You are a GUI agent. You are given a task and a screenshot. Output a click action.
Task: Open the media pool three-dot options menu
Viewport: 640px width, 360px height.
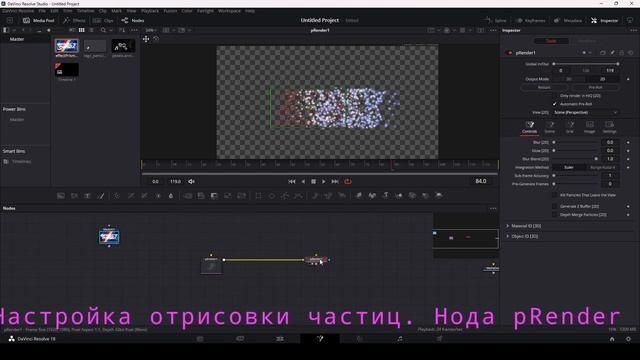[134, 30]
